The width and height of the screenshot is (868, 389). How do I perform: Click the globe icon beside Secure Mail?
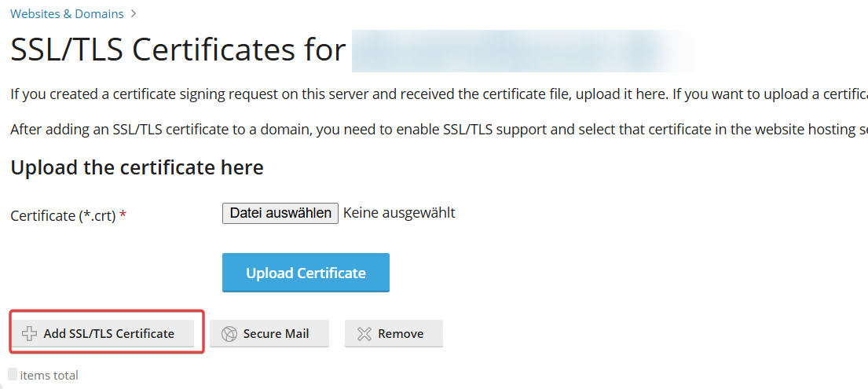[x=229, y=333]
